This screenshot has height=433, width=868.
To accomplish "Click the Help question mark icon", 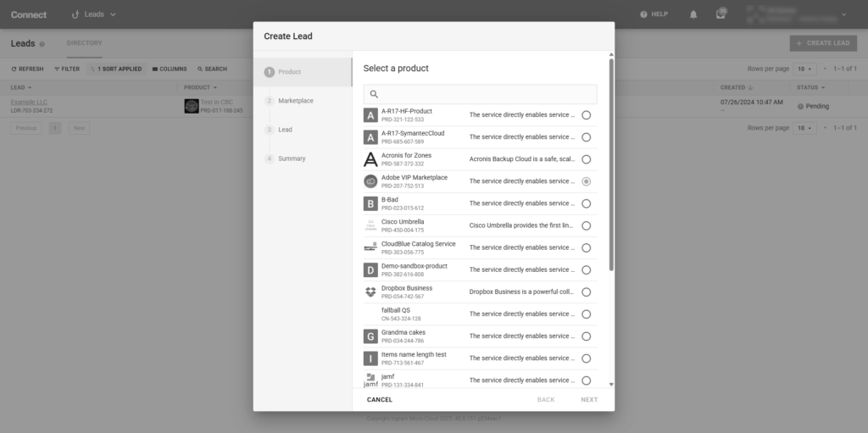I will coord(644,14).
